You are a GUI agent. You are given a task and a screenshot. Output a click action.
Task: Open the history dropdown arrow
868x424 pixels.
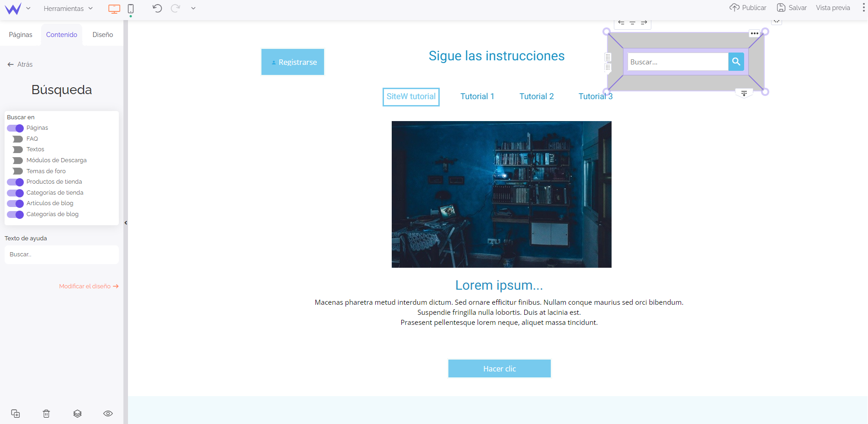(x=193, y=8)
